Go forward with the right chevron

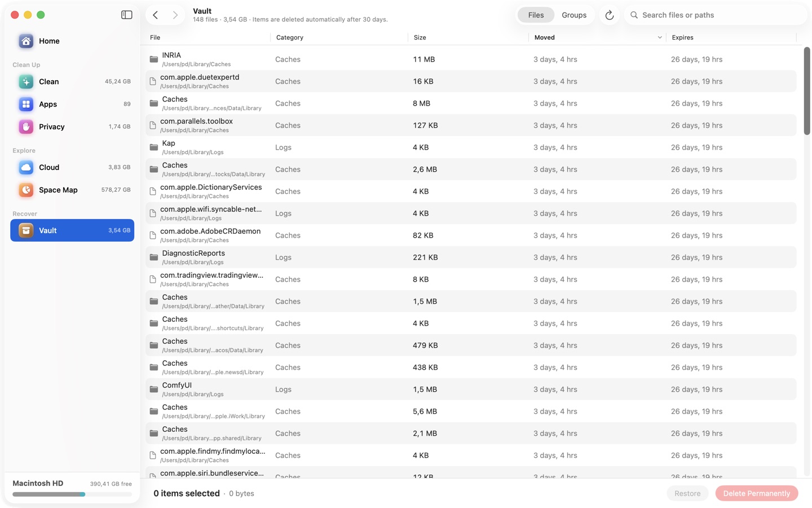pos(175,15)
